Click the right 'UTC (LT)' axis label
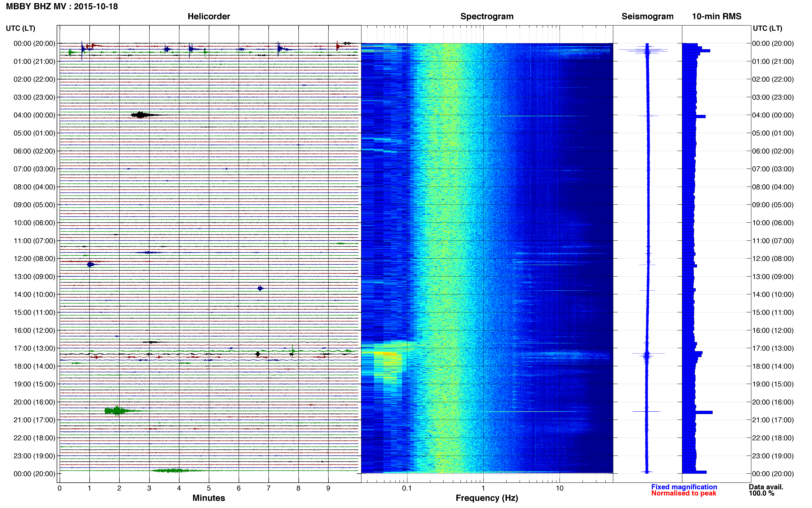The image size is (812, 508). pyautogui.click(x=767, y=29)
